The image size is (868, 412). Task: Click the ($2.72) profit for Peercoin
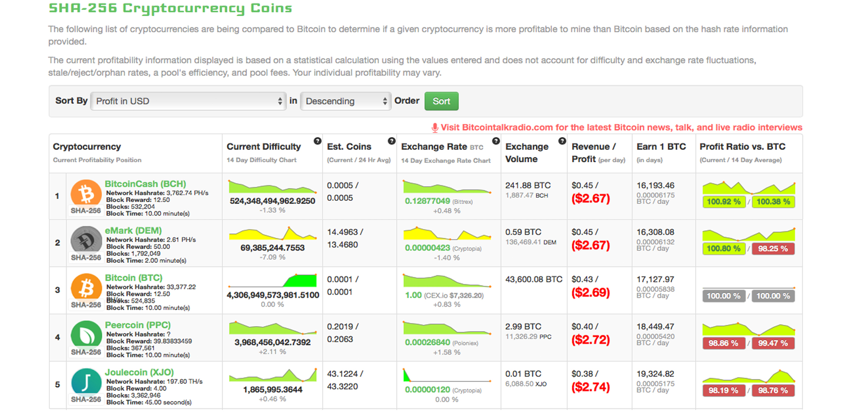point(591,340)
